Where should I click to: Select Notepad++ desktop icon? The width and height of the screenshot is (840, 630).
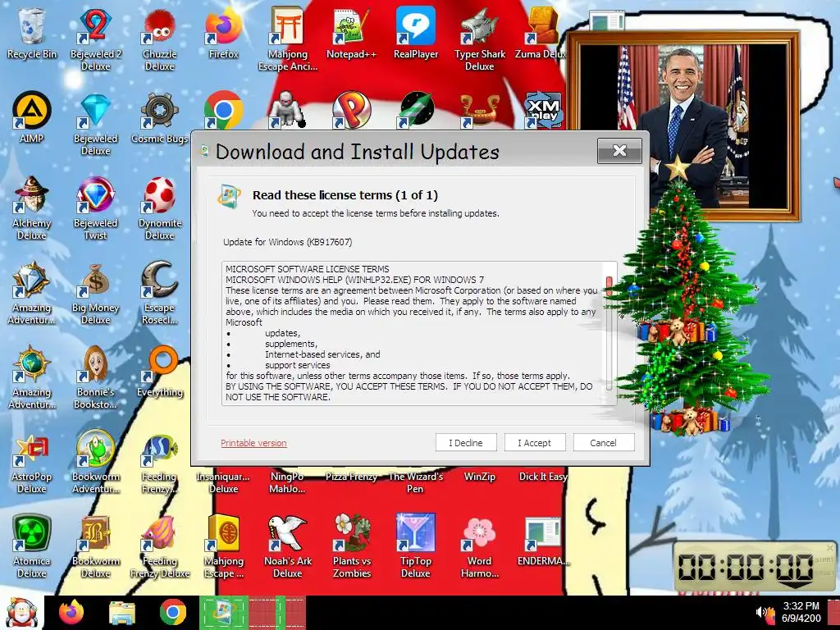(x=351, y=34)
